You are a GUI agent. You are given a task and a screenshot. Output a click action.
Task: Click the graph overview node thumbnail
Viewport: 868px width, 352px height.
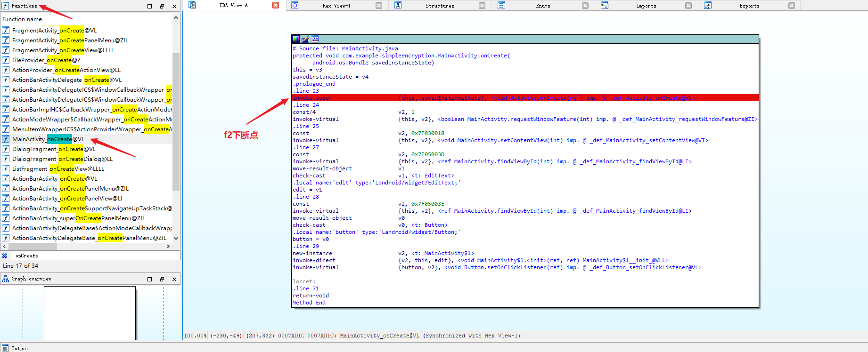coord(90,313)
